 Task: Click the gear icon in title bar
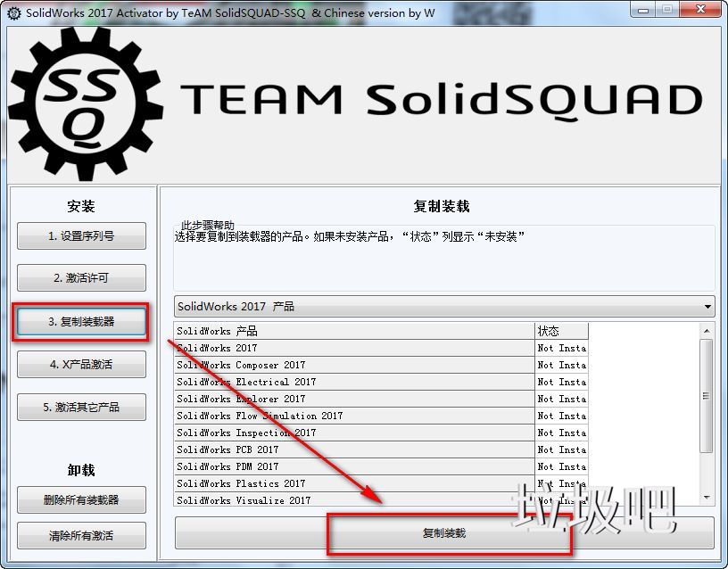tap(13, 12)
